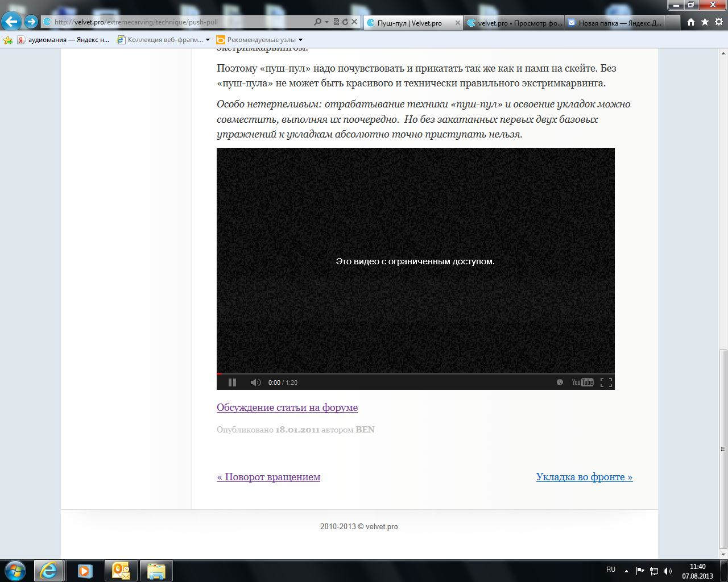Screen dimensions: 728x582
Task: Switch to 'velvet.pro • Просмотр фо...' tab
Action: pyautogui.click(x=515, y=23)
